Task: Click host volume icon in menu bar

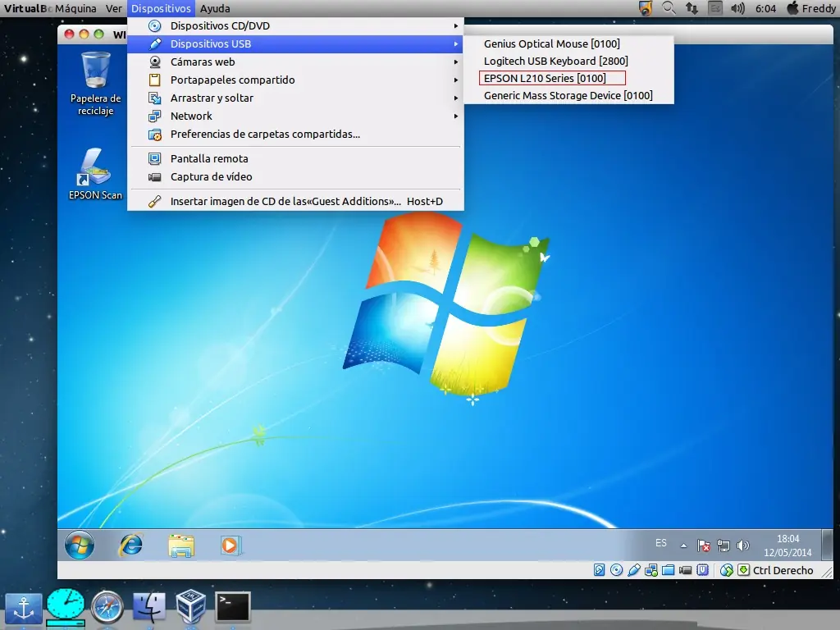Action: coord(737,8)
